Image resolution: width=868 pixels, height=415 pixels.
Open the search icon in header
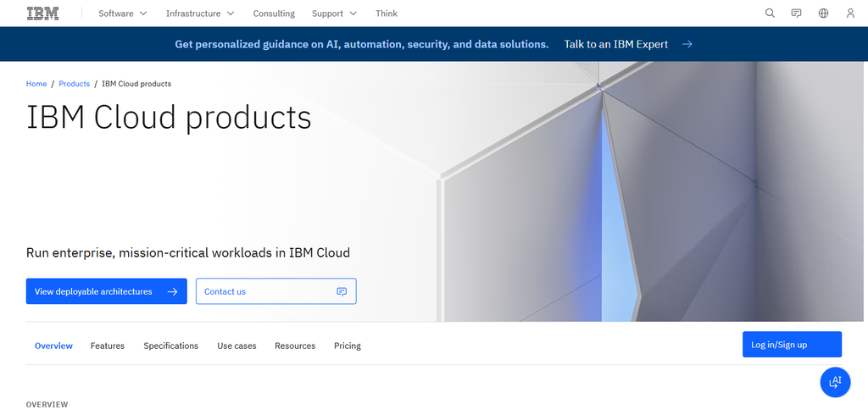(x=770, y=14)
